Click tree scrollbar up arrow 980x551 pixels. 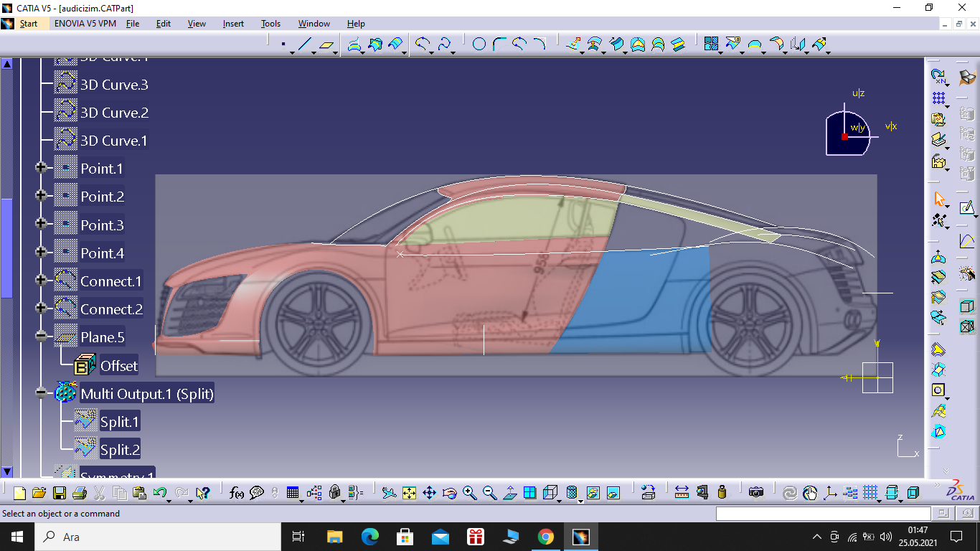click(7, 64)
